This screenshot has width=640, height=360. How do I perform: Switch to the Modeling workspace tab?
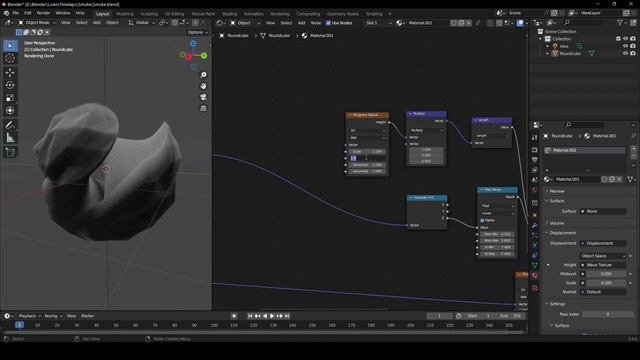pos(124,14)
